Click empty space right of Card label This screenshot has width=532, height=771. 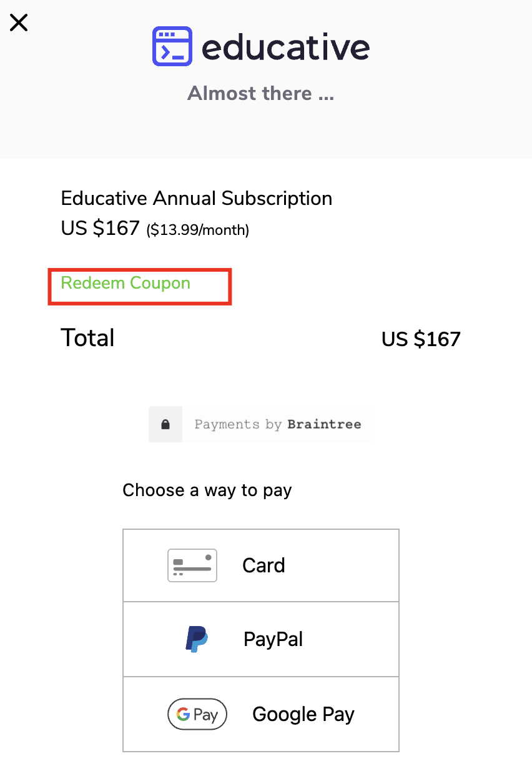pyautogui.click(x=342, y=565)
